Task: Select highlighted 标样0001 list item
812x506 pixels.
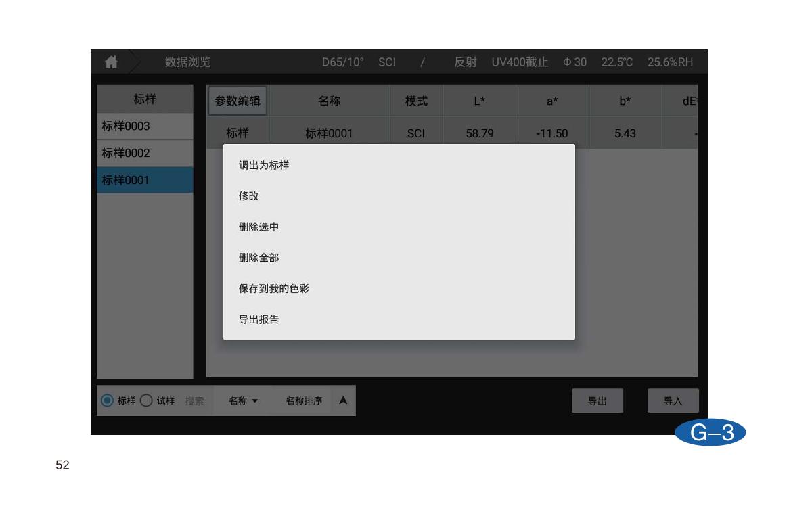Action: [x=144, y=180]
